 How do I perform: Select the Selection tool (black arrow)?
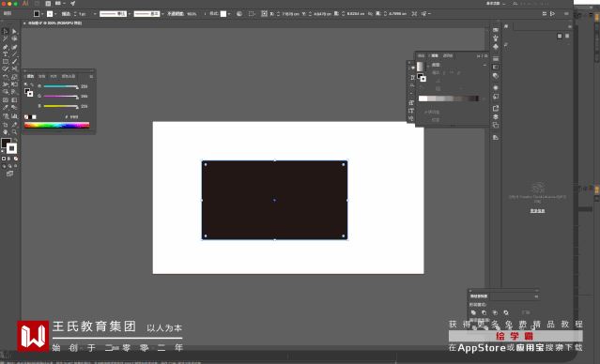pos(6,31)
